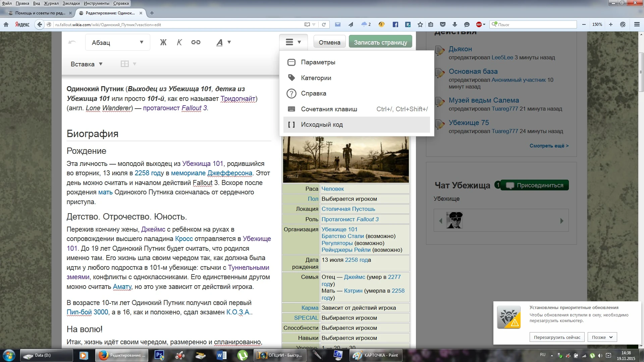The height and width of the screenshot is (362, 644).
Task: Click the bold (Ж) formatting icon
Action: click(163, 42)
